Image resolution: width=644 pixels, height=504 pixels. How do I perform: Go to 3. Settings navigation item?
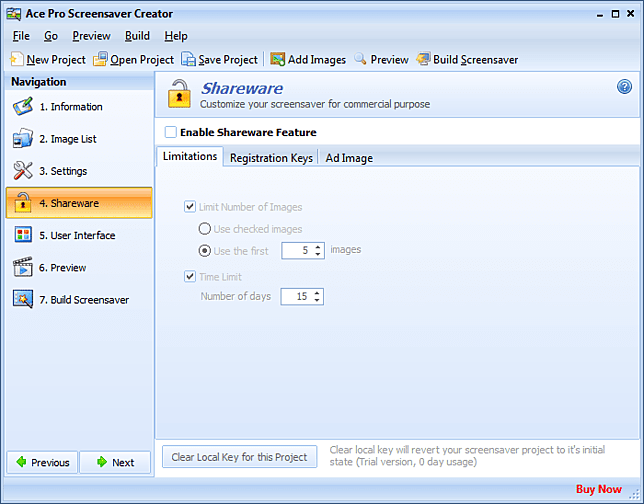pyautogui.click(x=79, y=171)
